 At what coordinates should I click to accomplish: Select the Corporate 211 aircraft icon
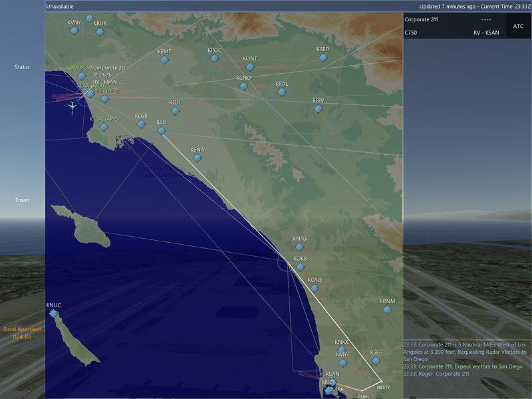tap(72, 107)
